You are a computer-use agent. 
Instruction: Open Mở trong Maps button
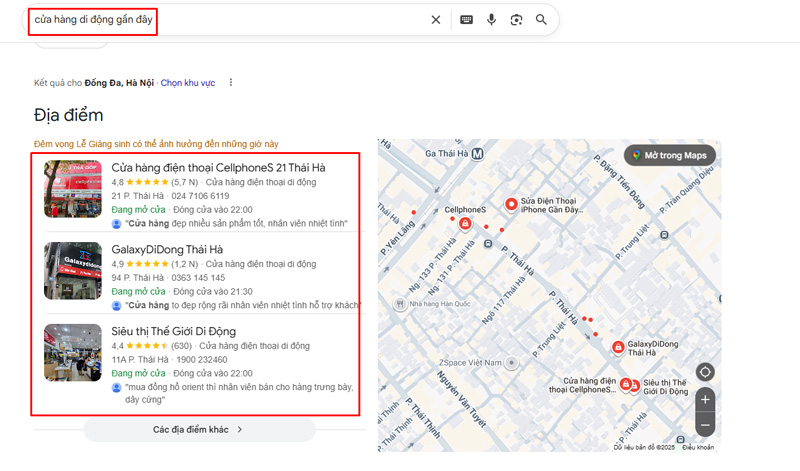[x=668, y=155]
